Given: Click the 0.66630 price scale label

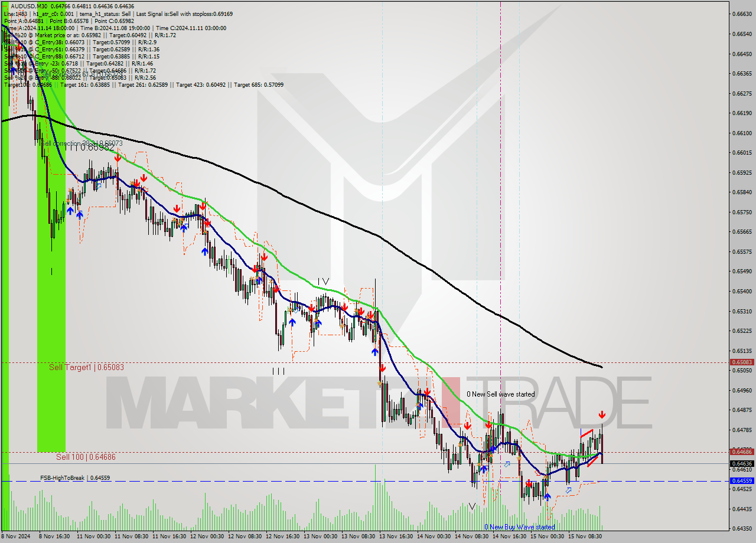Looking at the screenshot, I should [741, 14].
